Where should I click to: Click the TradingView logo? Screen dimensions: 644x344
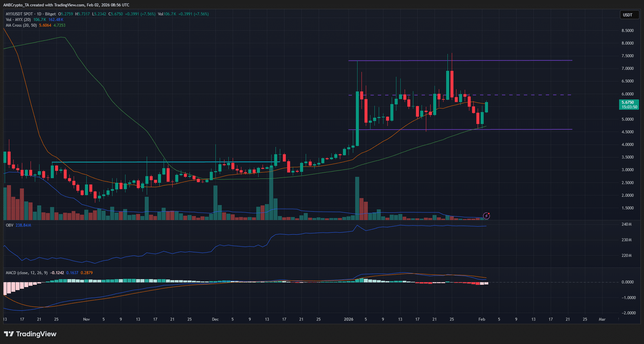30,334
